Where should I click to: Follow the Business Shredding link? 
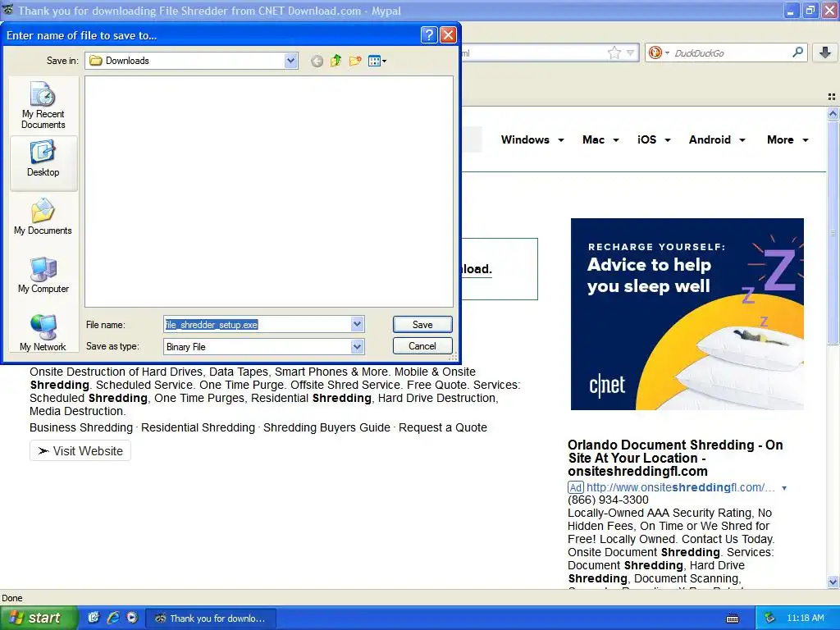click(81, 427)
